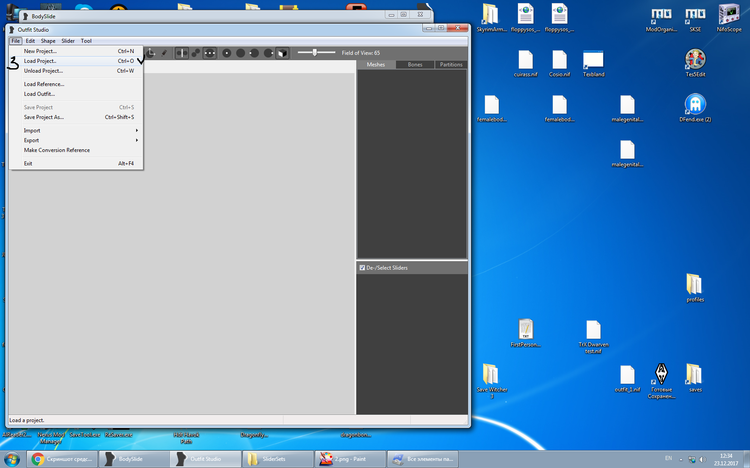This screenshot has height=468, width=750.
Task: Switch to Chrome taskbar button
Action: coord(62,459)
